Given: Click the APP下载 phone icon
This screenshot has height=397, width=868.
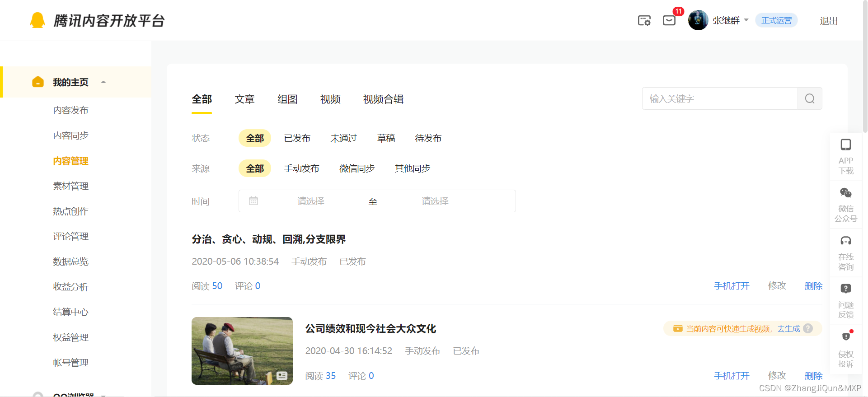Looking at the screenshot, I should pyautogui.click(x=846, y=145).
